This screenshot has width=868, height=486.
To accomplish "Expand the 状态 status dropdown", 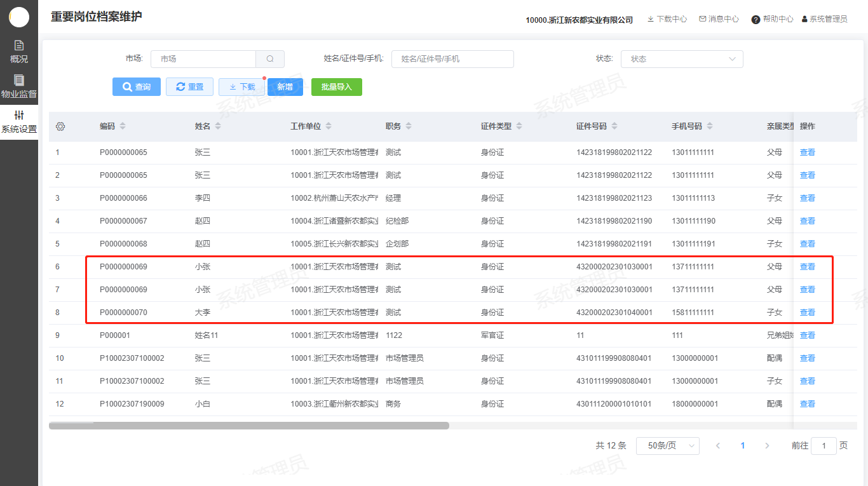I will pyautogui.click(x=681, y=59).
